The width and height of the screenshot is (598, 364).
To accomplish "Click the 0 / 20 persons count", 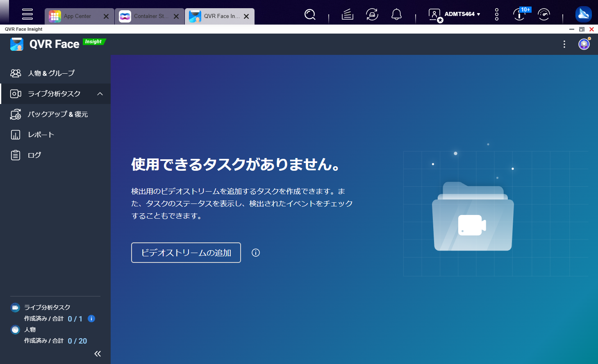I will [77, 341].
